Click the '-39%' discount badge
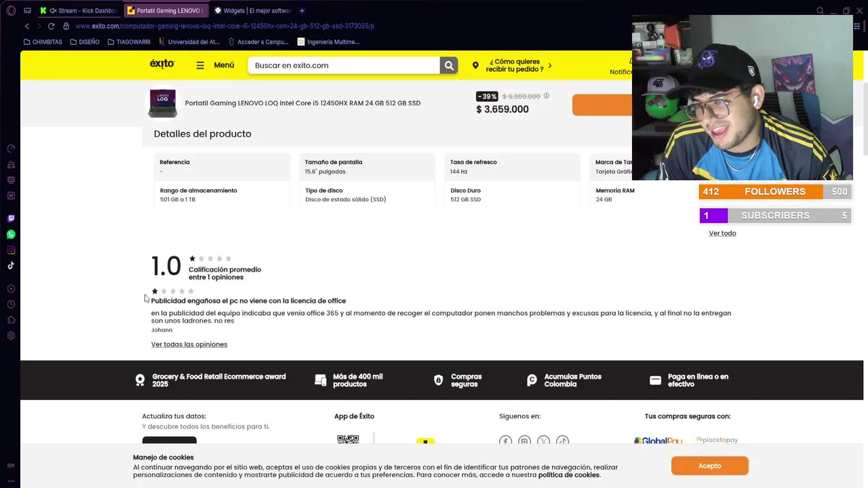Viewport: 868px width, 488px height. click(487, 96)
